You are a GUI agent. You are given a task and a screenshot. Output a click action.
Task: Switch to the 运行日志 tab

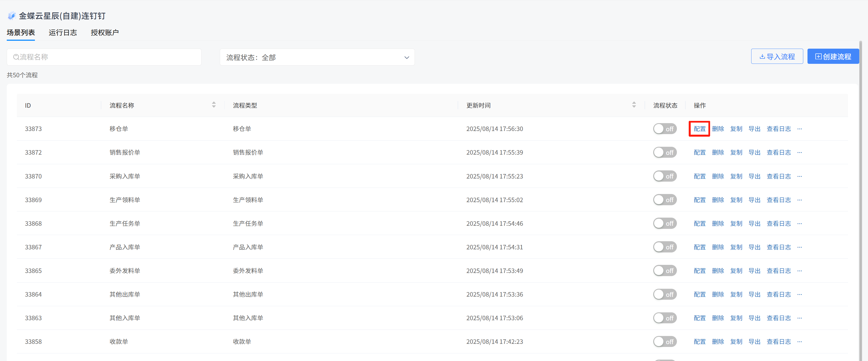point(63,33)
